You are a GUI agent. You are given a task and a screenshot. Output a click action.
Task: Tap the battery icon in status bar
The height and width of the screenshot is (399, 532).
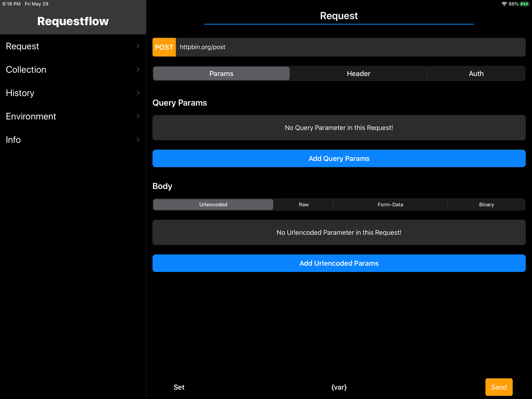(x=525, y=4)
